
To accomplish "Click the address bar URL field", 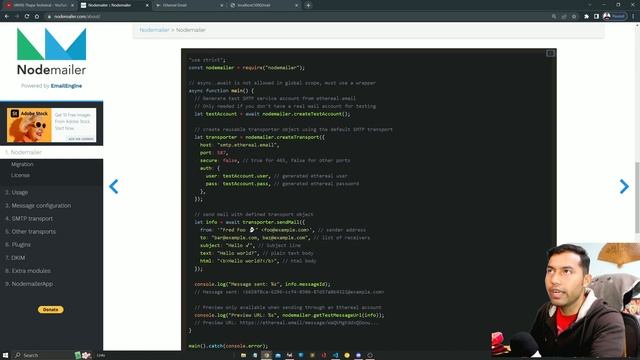I will tap(298, 16).
